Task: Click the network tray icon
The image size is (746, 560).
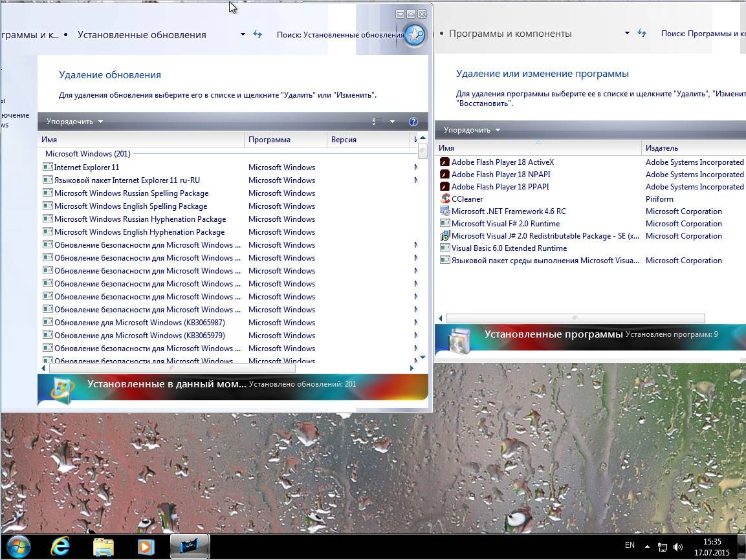Action: tap(663, 547)
